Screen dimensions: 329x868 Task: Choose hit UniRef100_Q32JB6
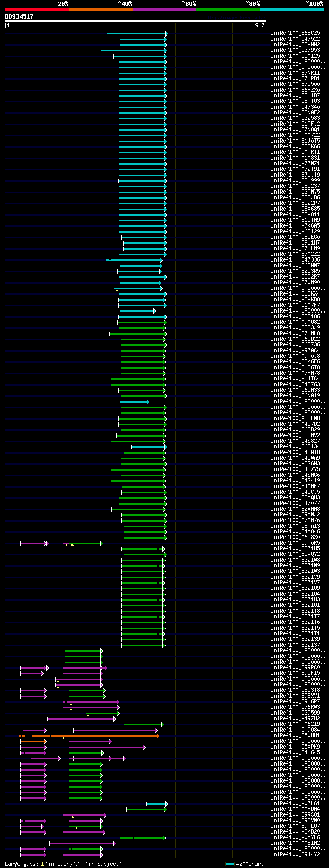pos(295,198)
